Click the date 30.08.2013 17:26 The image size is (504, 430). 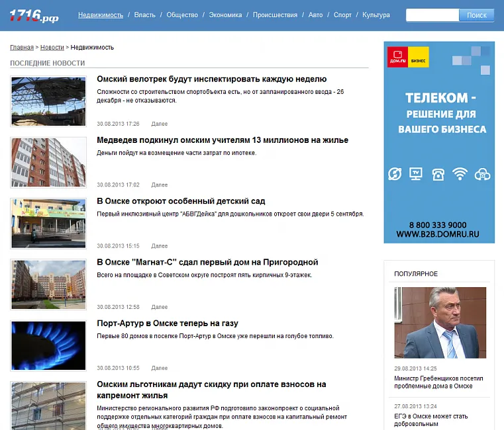click(x=119, y=124)
